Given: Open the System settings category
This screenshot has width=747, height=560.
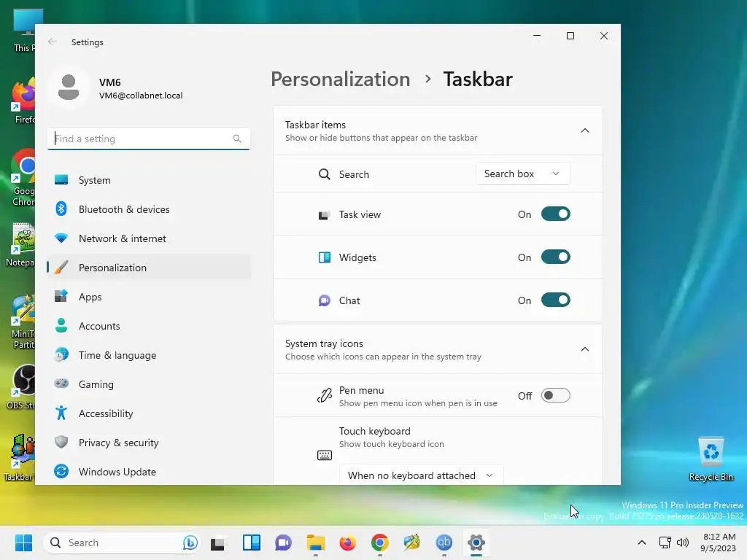Looking at the screenshot, I should [149, 180].
